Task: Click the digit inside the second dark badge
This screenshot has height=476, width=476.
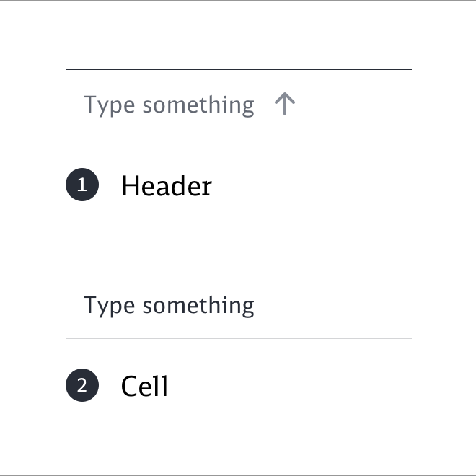Action: coord(82,386)
